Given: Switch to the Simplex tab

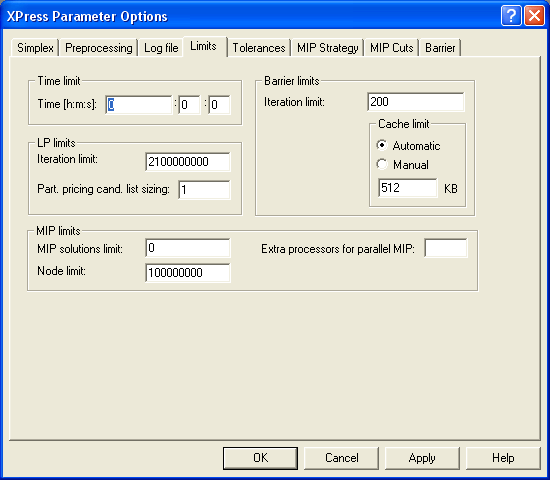Looking at the screenshot, I should coord(35,48).
